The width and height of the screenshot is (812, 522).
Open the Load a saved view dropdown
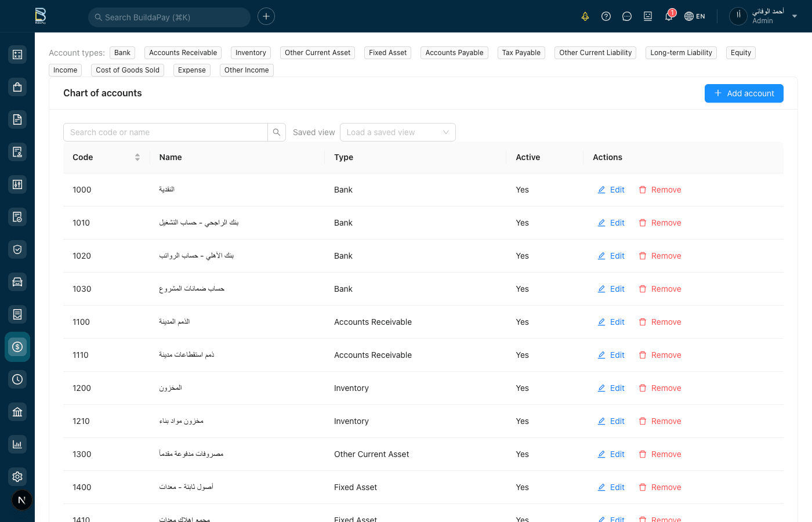pyautogui.click(x=397, y=132)
